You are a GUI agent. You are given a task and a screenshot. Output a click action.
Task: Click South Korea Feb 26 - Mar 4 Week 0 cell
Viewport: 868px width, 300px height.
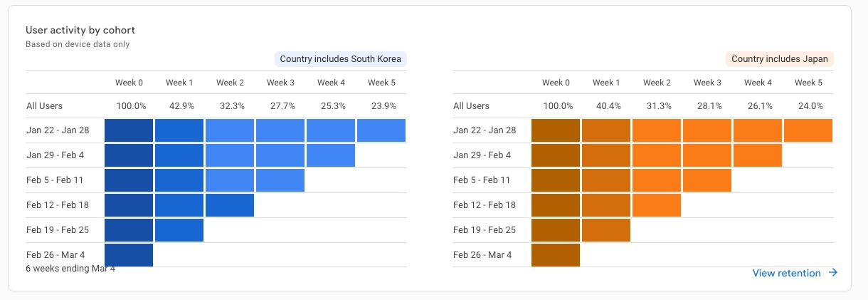[129, 254]
